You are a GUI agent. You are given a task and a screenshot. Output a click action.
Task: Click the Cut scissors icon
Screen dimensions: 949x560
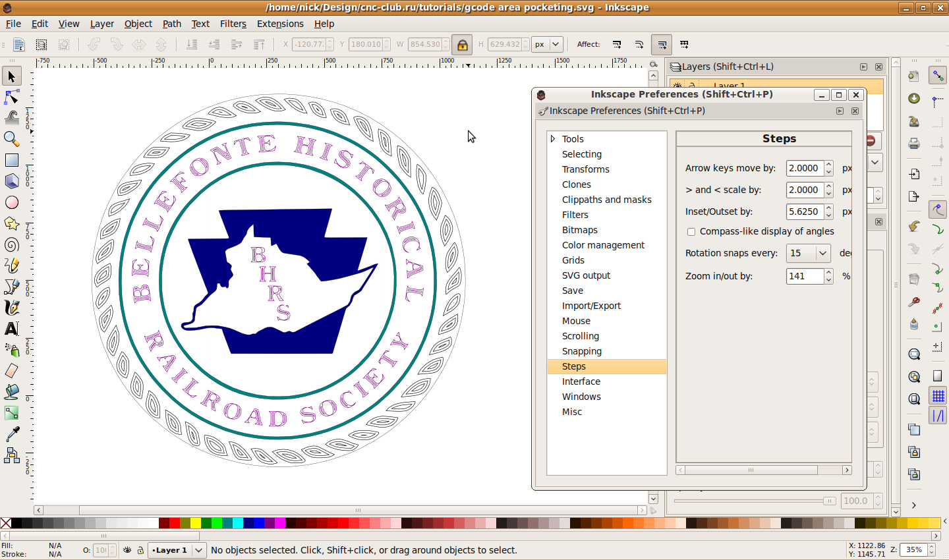pos(914,301)
